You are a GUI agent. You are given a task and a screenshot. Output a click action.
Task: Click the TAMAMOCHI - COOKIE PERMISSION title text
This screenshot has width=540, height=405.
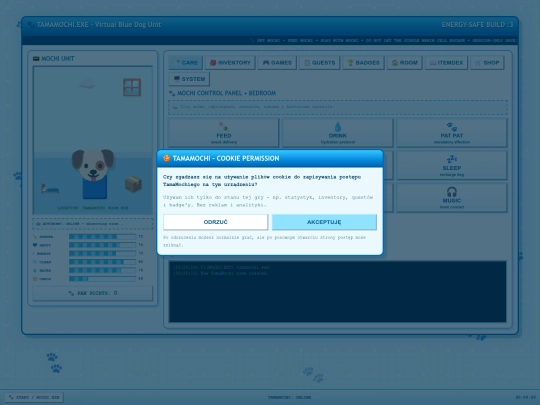point(226,158)
